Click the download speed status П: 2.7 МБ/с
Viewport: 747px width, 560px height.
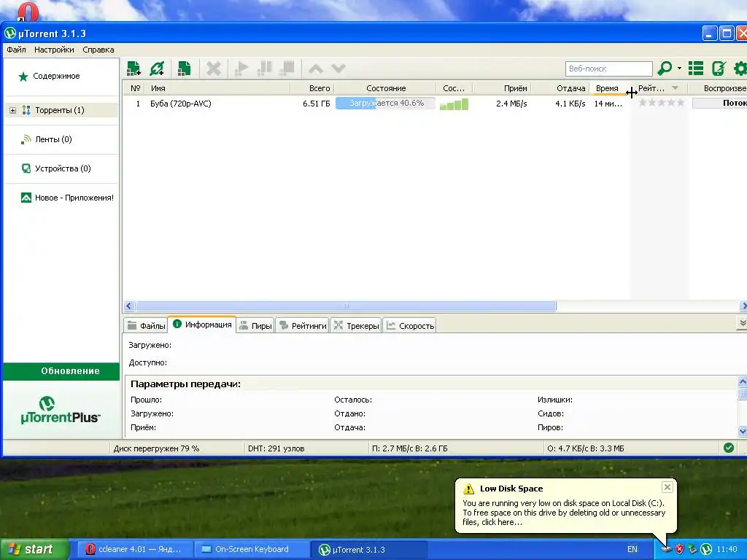coord(410,448)
